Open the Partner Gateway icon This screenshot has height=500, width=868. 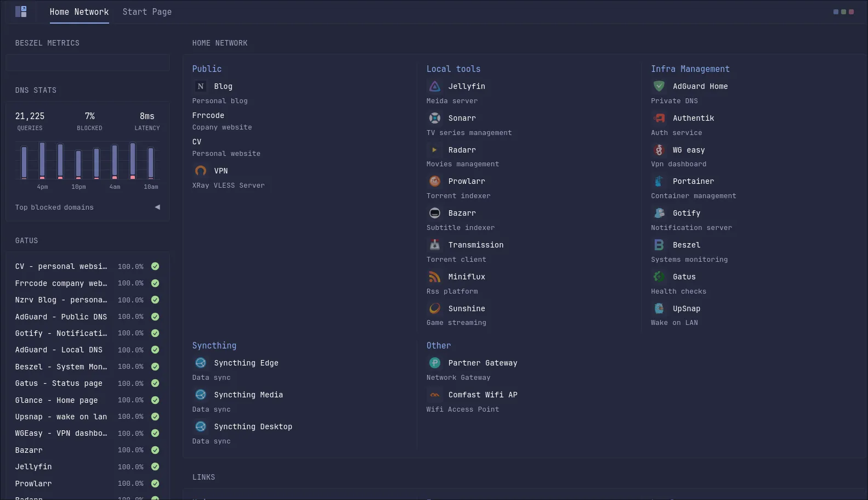coord(435,363)
